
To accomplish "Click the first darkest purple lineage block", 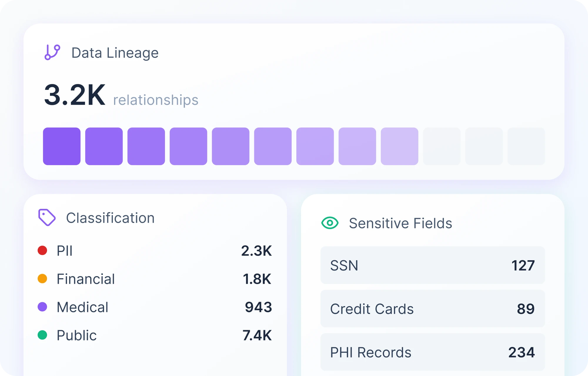I will [x=62, y=146].
